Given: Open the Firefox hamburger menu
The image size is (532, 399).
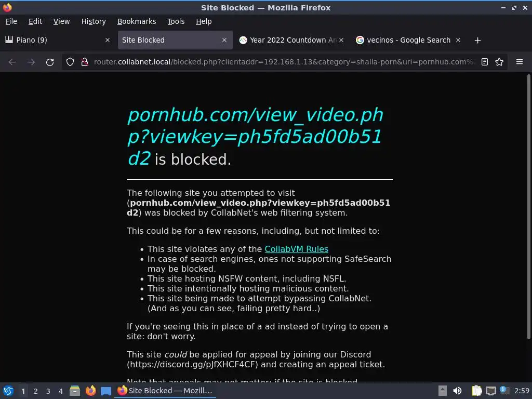Looking at the screenshot, I should click(519, 62).
